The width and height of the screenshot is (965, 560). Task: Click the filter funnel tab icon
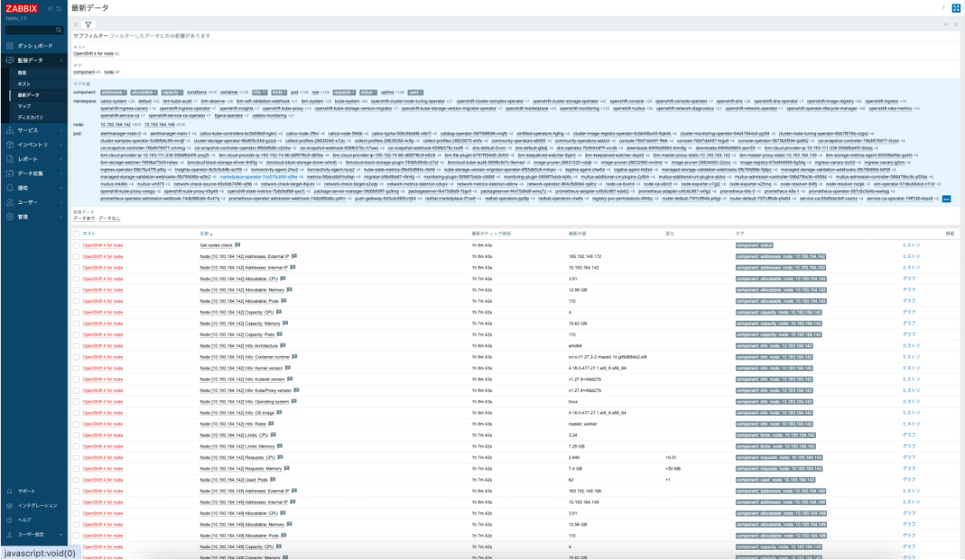pyautogui.click(x=88, y=24)
